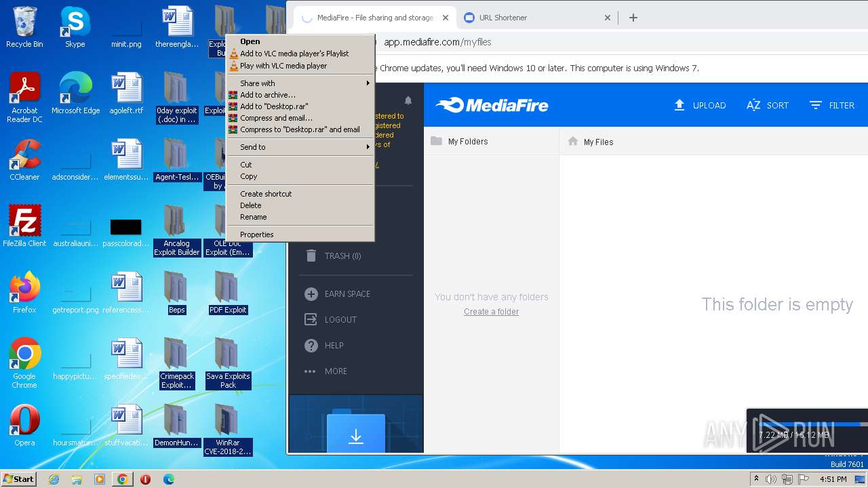Choose Add to "Desktop.rar" option
The width and height of the screenshot is (868, 488).
300,106
